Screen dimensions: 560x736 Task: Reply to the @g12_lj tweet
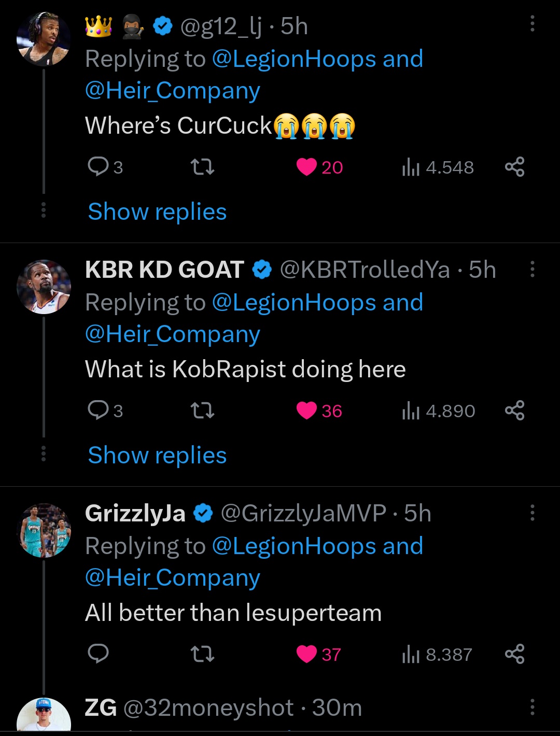(98, 167)
